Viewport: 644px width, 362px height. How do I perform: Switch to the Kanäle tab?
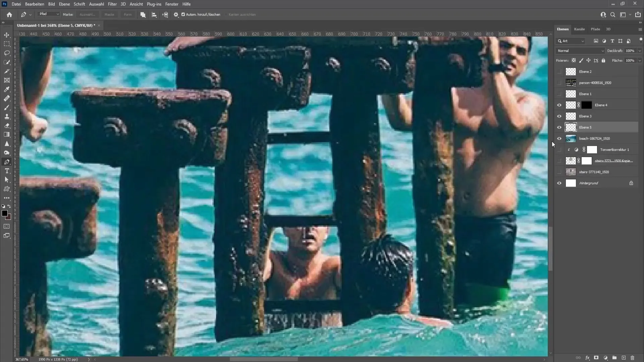tap(580, 29)
